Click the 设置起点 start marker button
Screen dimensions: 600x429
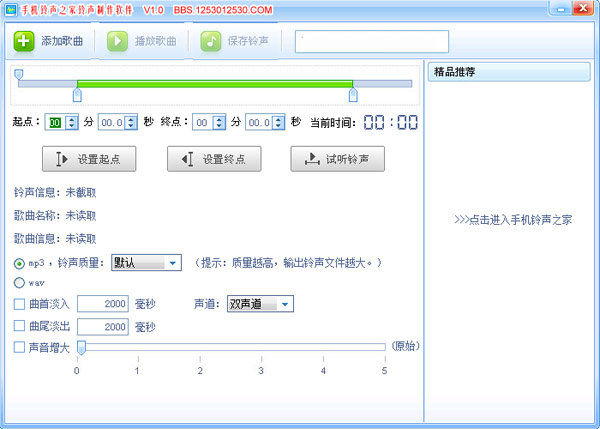point(89,159)
